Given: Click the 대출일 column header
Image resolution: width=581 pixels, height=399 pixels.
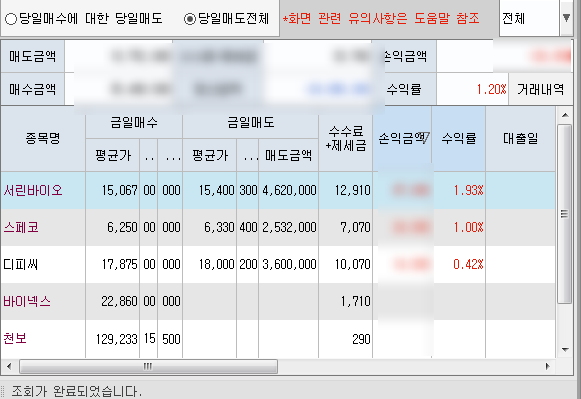Looking at the screenshot, I should [x=520, y=139].
